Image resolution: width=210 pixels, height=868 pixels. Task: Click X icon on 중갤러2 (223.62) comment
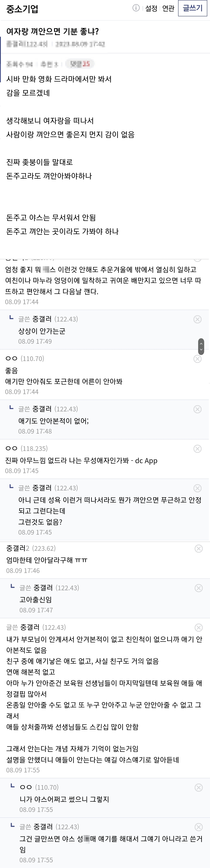199,549
